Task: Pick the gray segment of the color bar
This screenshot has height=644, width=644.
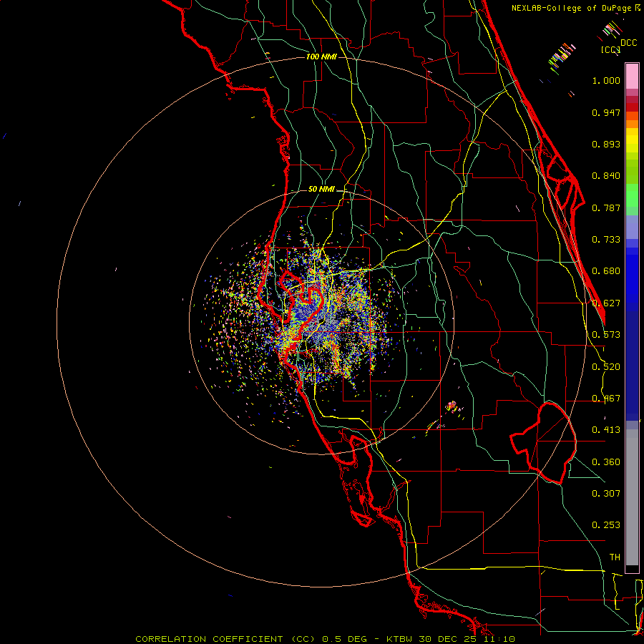Action: click(632, 497)
